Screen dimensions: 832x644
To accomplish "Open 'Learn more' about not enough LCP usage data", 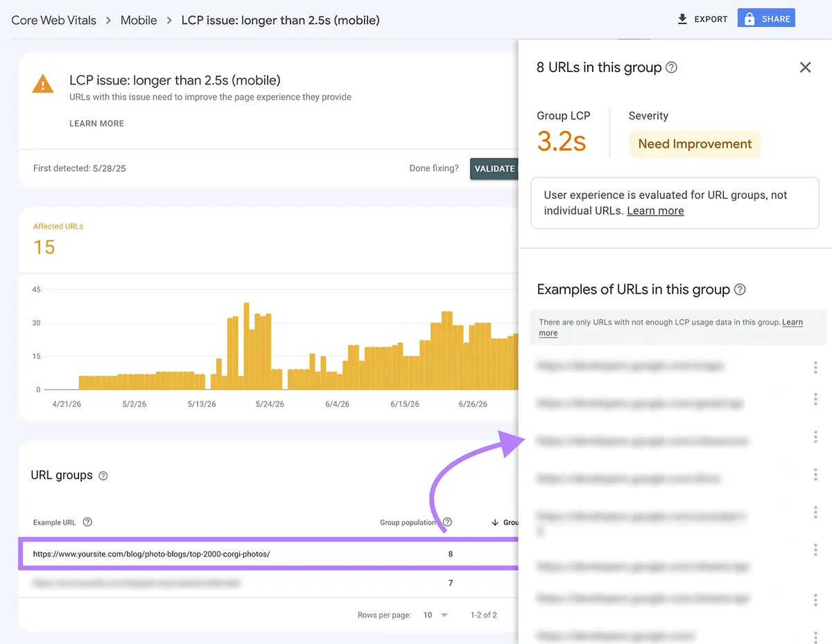I will pos(792,322).
